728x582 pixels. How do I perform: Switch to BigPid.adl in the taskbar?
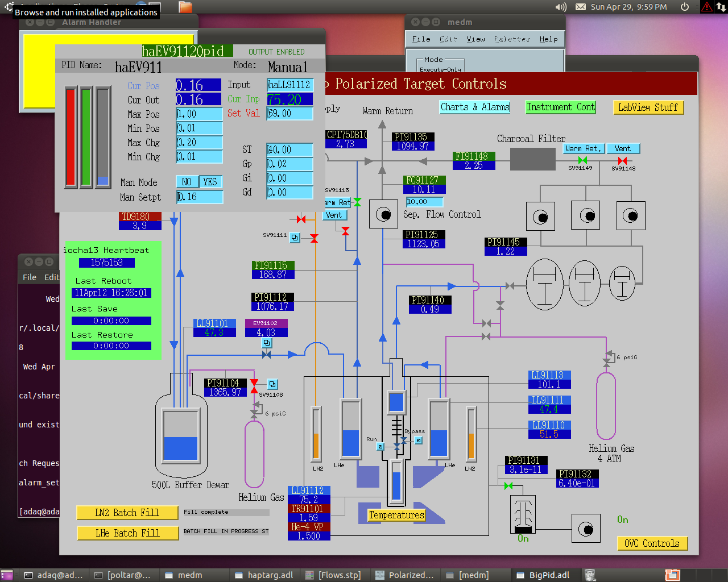coord(544,575)
